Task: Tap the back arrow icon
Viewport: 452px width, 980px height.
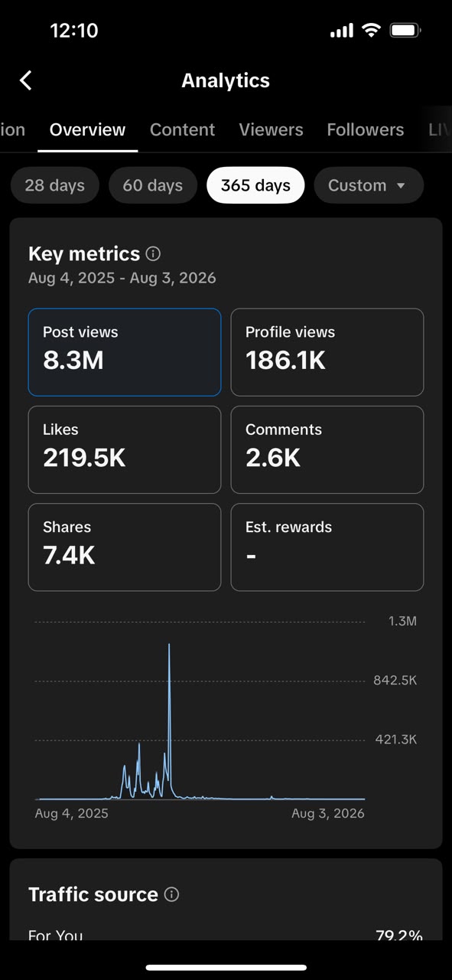Action: (x=26, y=80)
